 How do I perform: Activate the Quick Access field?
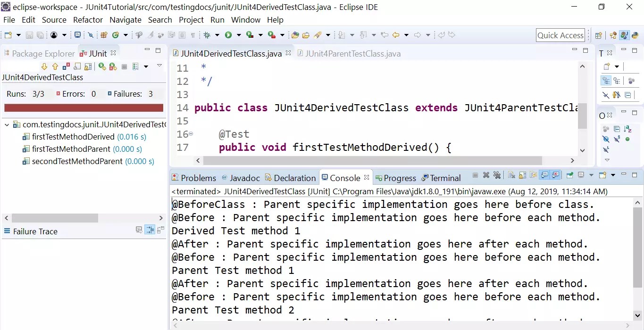point(560,35)
